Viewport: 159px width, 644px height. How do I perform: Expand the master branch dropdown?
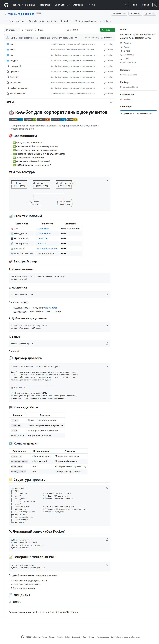click(x=12, y=30)
